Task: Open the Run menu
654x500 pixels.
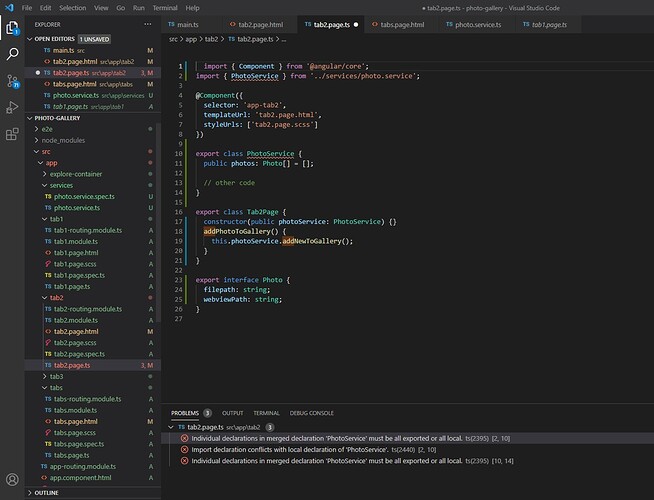Action: coord(138,8)
